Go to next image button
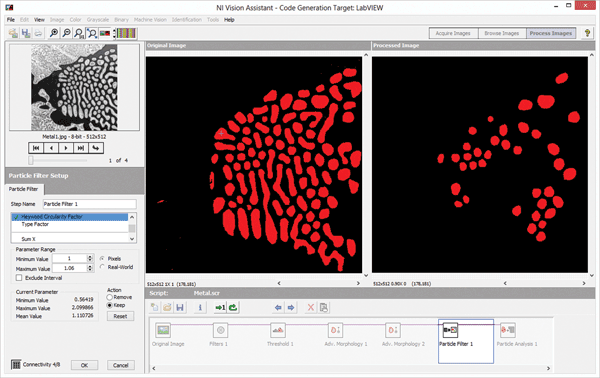600x378 pixels. 66,148
